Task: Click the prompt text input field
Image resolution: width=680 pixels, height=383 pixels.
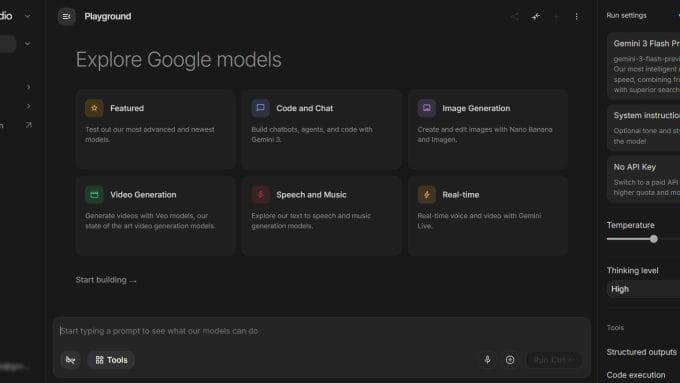Action: 321,331
